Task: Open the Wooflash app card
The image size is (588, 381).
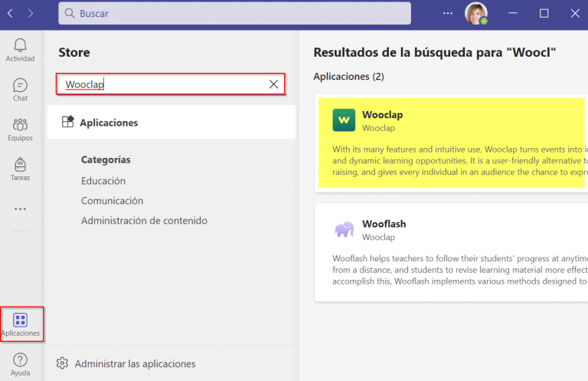Action: click(x=451, y=252)
